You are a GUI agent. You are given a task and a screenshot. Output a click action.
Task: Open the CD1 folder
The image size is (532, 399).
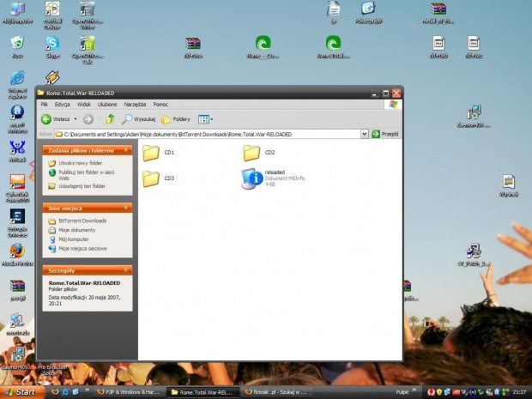(159, 153)
